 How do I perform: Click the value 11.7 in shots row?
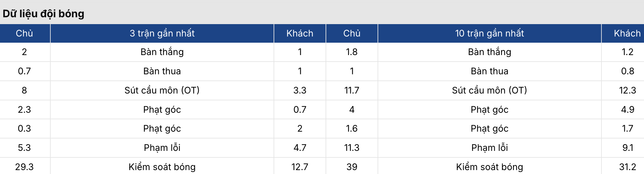tap(352, 90)
